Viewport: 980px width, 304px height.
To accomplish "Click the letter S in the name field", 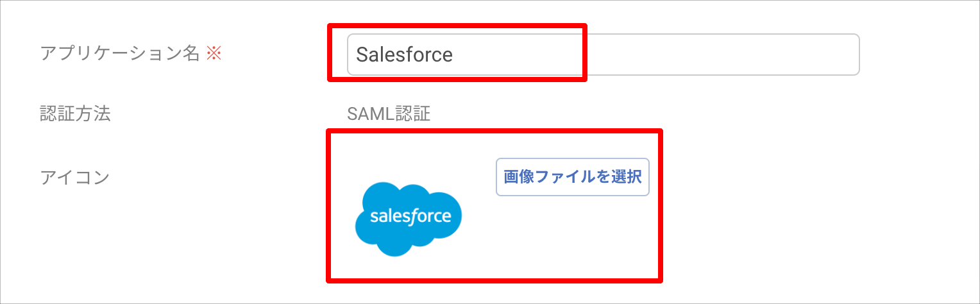I will pos(363,55).
